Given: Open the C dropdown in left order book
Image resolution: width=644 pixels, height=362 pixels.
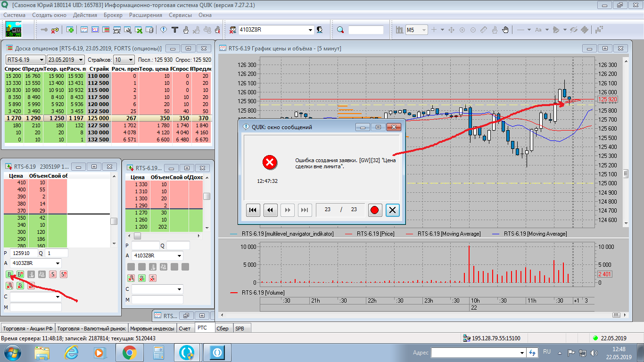Looking at the screenshot, I should click(x=58, y=297).
